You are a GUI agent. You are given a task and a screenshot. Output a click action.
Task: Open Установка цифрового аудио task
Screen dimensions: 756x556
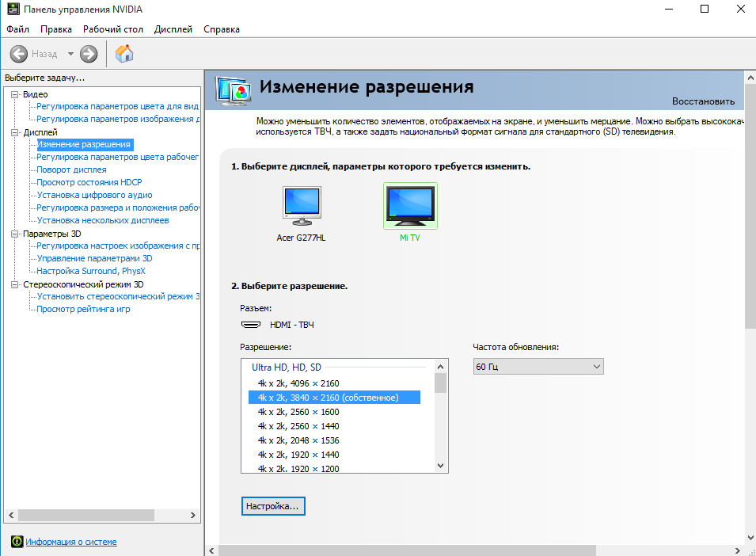[x=94, y=195]
